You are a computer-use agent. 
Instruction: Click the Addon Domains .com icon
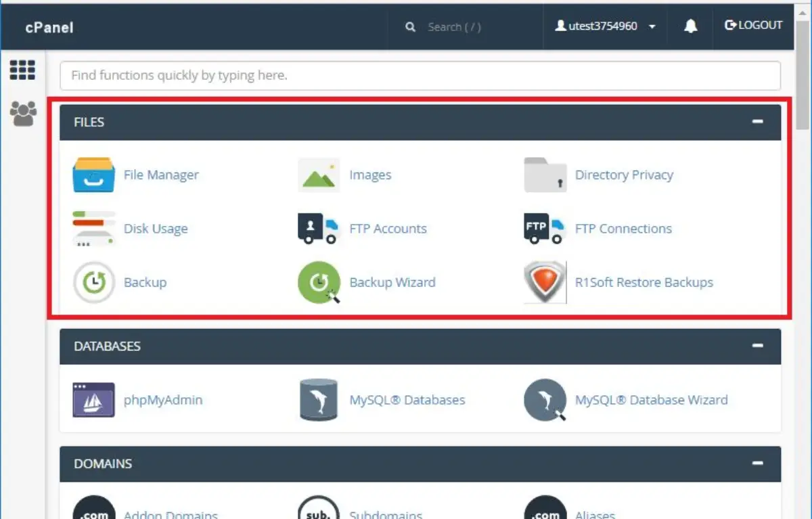(93, 507)
